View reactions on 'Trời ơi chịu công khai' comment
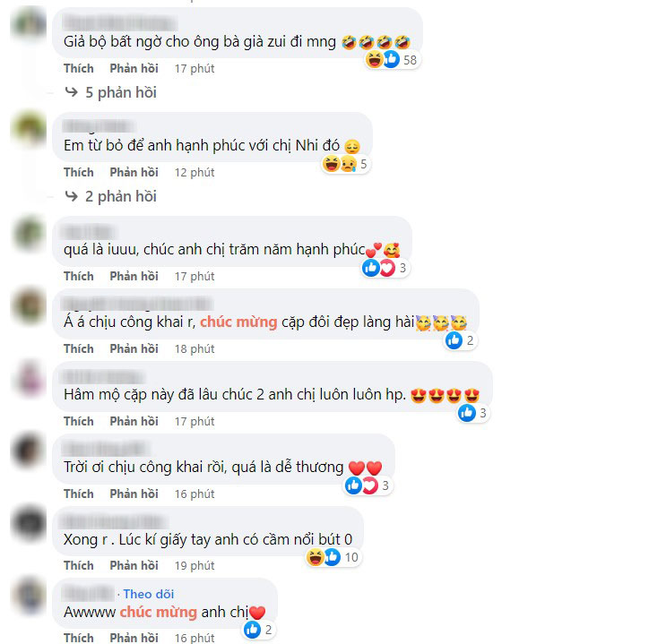The image size is (666, 644). pyautogui.click(x=368, y=485)
